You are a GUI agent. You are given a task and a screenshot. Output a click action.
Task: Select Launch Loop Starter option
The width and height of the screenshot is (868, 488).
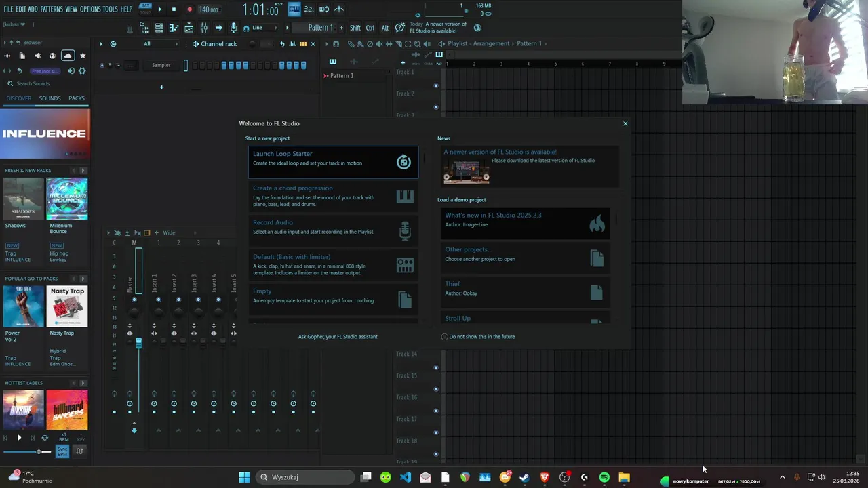coord(333,161)
